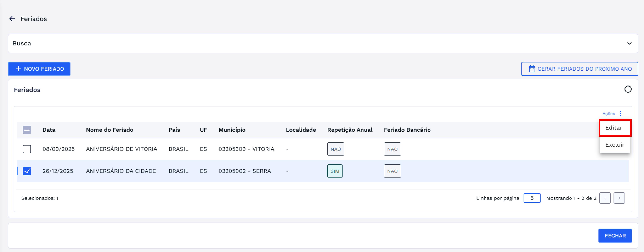Image resolution: width=644 pixels, height=252 pixels.
Task: Toggle the select-all header checkbox
Action: pos(27,130)
